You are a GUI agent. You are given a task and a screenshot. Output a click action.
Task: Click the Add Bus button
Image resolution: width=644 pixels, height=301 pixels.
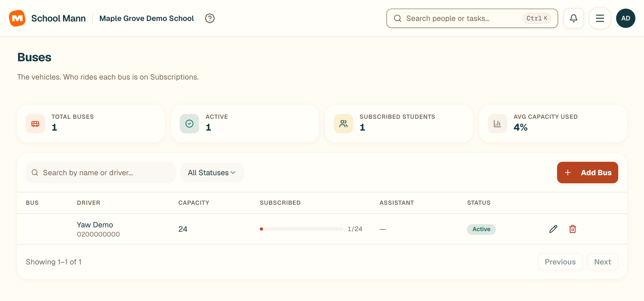588,173
